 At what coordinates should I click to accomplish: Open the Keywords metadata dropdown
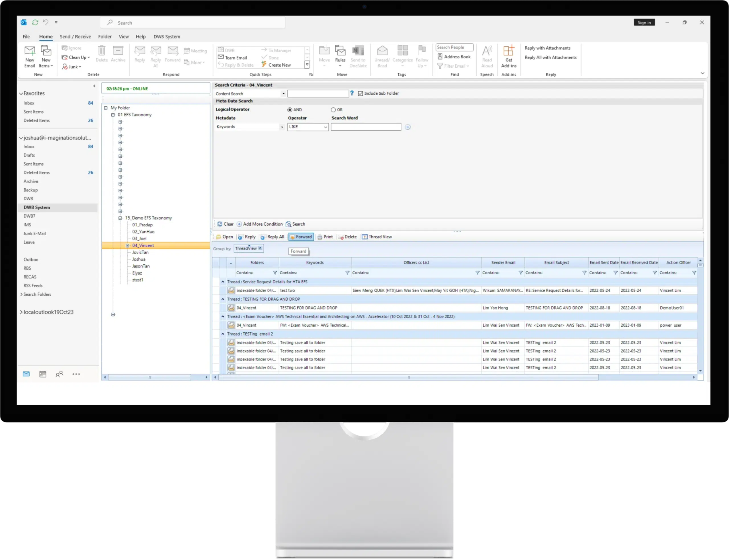pyautogui.click(x=282, y=127)
